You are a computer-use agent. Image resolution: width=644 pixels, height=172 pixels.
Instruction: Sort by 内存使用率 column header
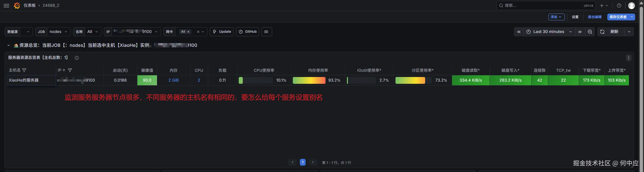(x=318, y=70)
